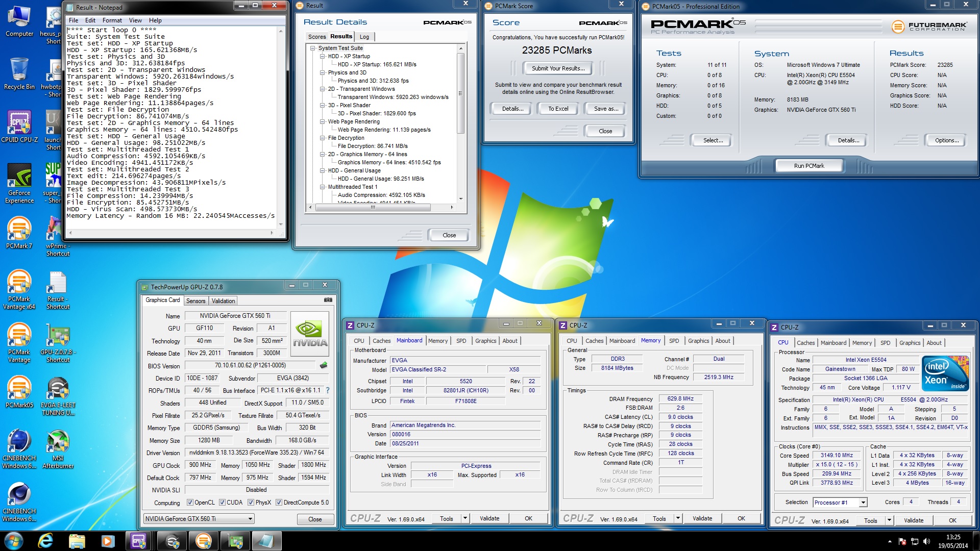Open the Recycle Bin desktop icon
This screenshot has height=551, width=980.
[19, 74]
